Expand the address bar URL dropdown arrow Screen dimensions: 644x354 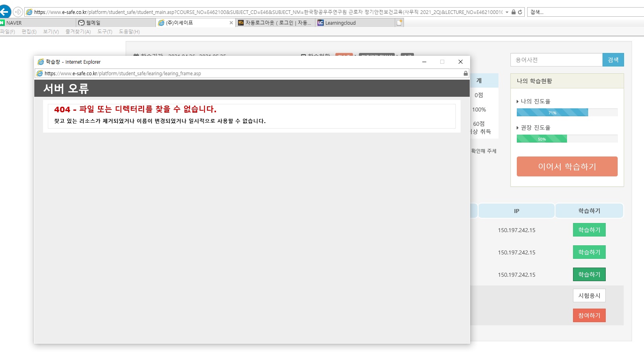pyautogui.click(x=507, y=12)
